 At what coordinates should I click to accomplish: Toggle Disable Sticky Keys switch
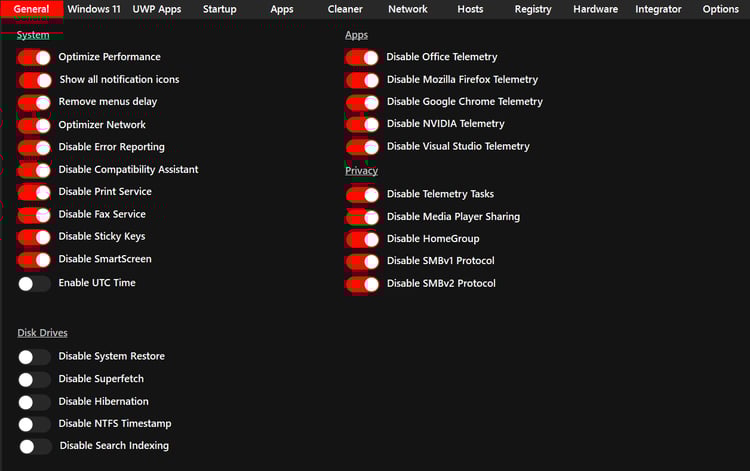click(34, 237)
